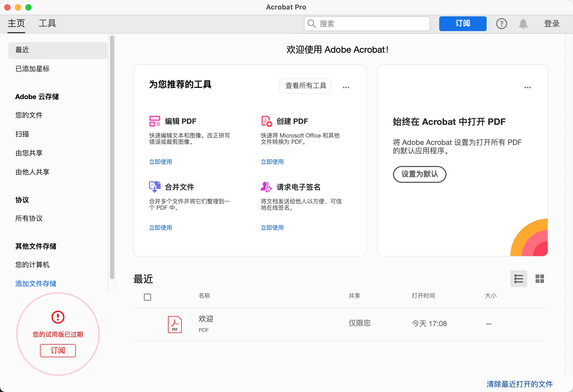
Task: Click the 登录 sign-in button
Action: pyautogui.click(x=552, y=24)
